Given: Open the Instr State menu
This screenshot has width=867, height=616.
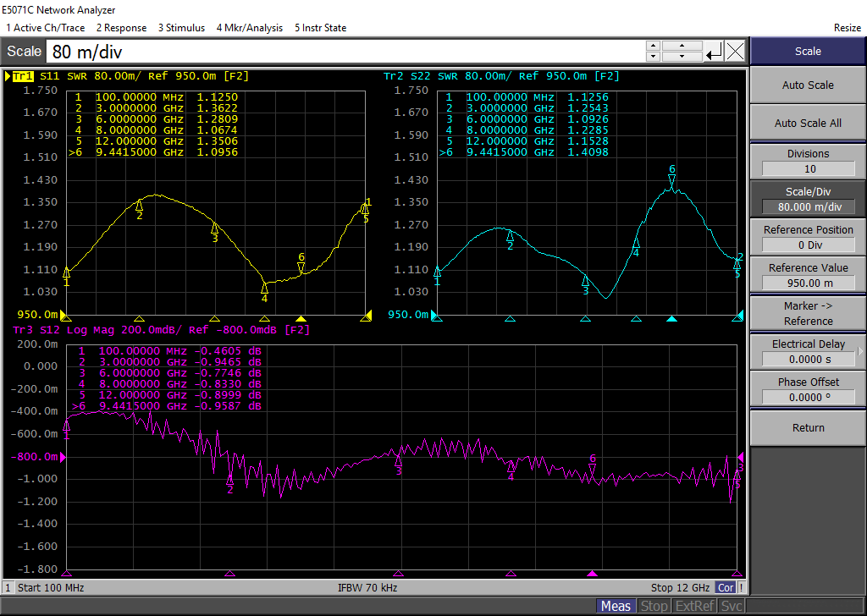Looking at the screenshot, I should (x=320, y=28).
